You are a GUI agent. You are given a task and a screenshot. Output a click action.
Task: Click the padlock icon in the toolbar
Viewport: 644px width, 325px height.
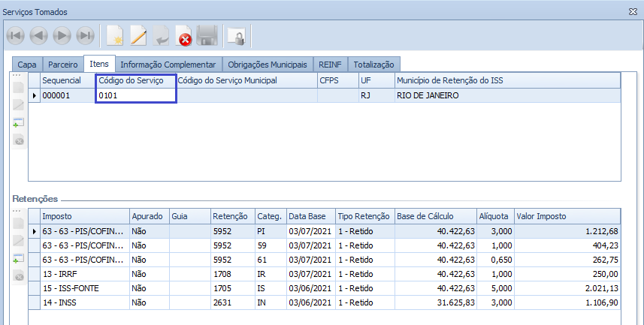coord(237,35)
